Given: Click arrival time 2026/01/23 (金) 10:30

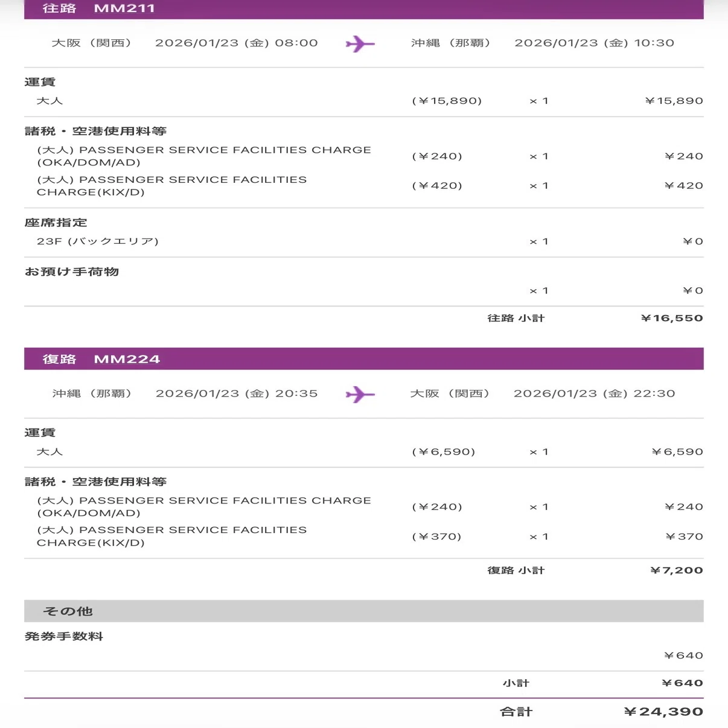Looking at the screenshot, I should [x=595, y=43].
